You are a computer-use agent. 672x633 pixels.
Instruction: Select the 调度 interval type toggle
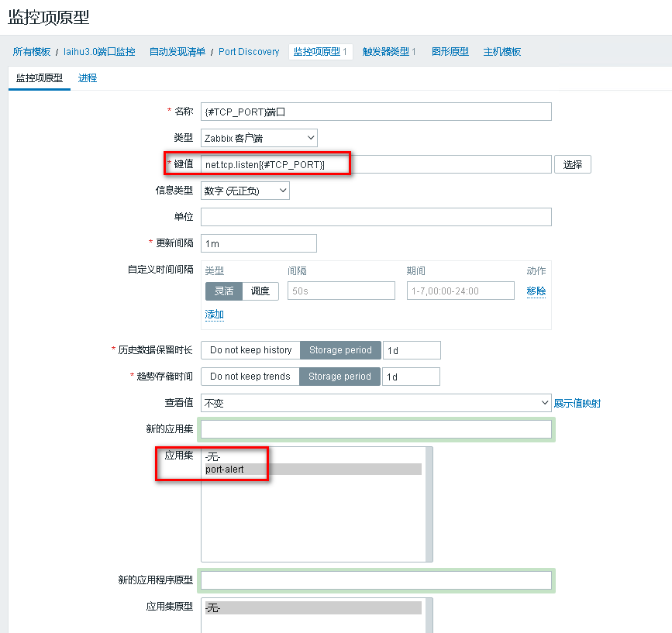260,291
